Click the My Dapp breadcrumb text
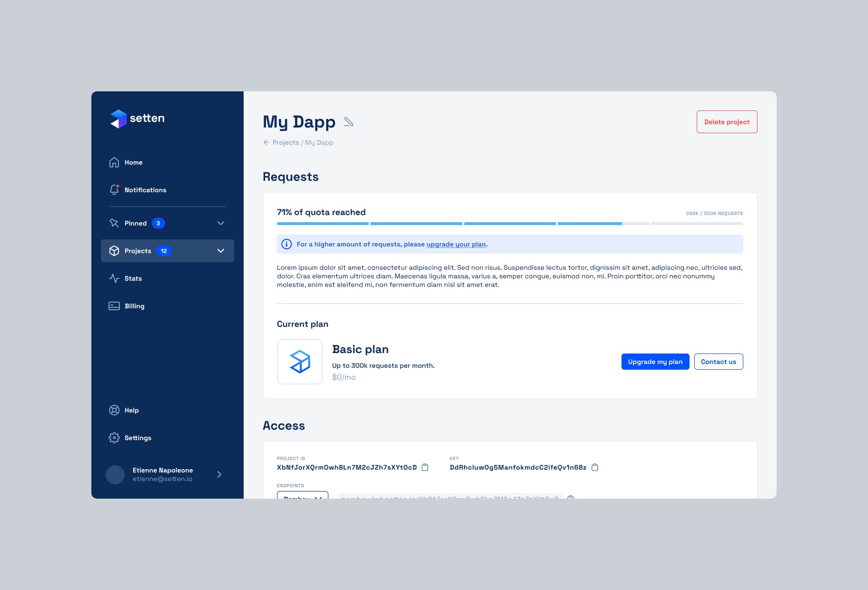Viewport: 868px width, 590px height. pos(319,142)
